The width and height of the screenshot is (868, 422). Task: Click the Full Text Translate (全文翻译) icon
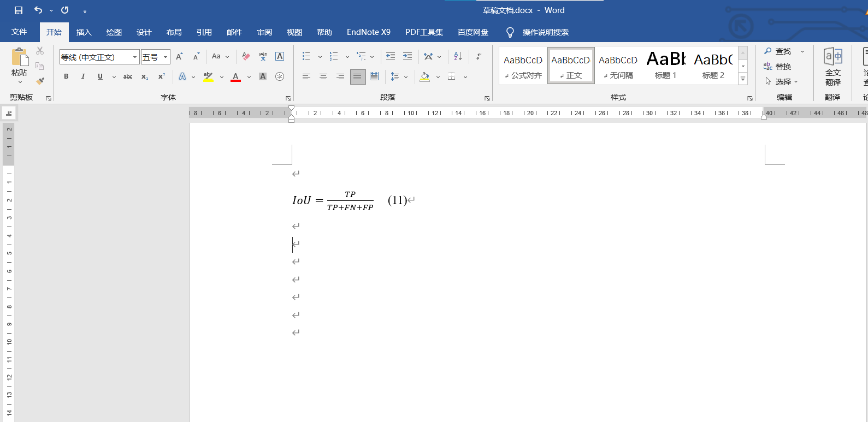pos(833,56)
